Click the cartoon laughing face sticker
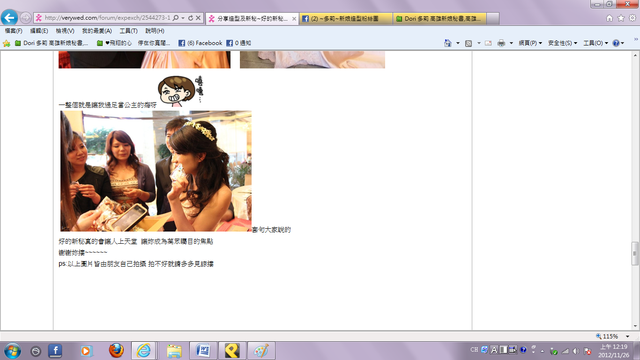This screenshot has height=360, width=640. (180, 91)
